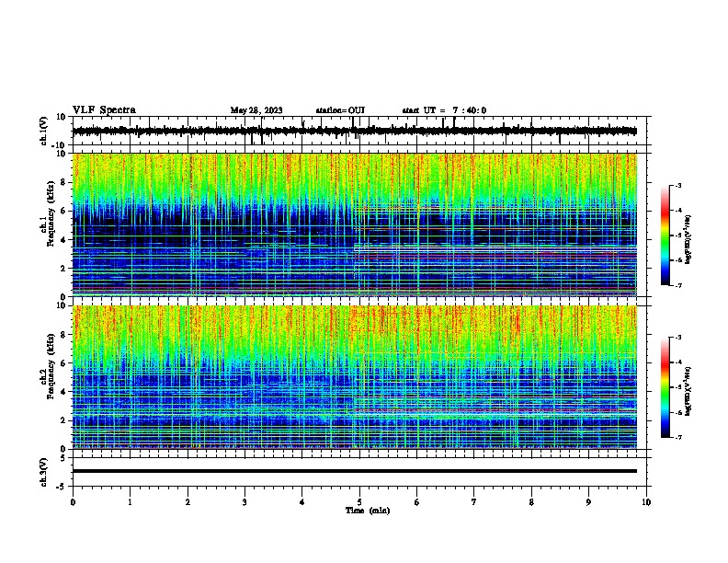728x563 pixels.
Task: Click the '4' kHz tick on ch.2 spectrogram
Action: 63,392
